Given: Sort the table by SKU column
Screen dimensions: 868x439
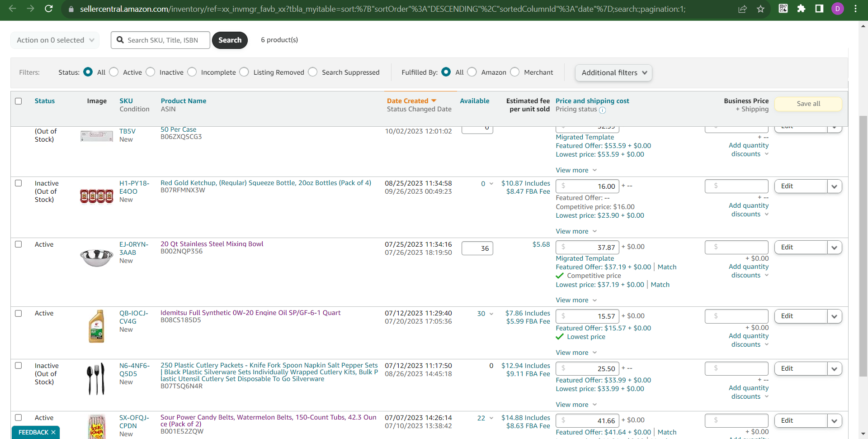Looking at the screenshot, I should click(126, 101).
